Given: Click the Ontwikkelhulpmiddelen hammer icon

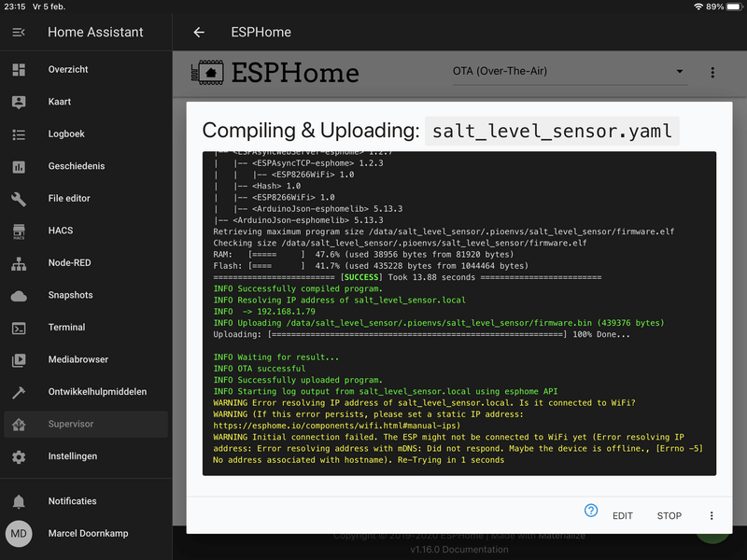Looking at the screenshot, I should [19, 392].
